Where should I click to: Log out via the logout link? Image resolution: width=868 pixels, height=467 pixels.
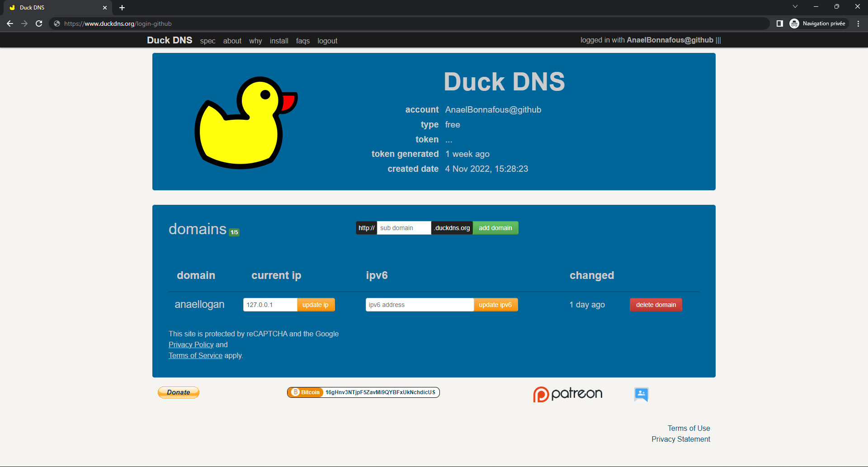pyautogui.click(x=327, y=41)
